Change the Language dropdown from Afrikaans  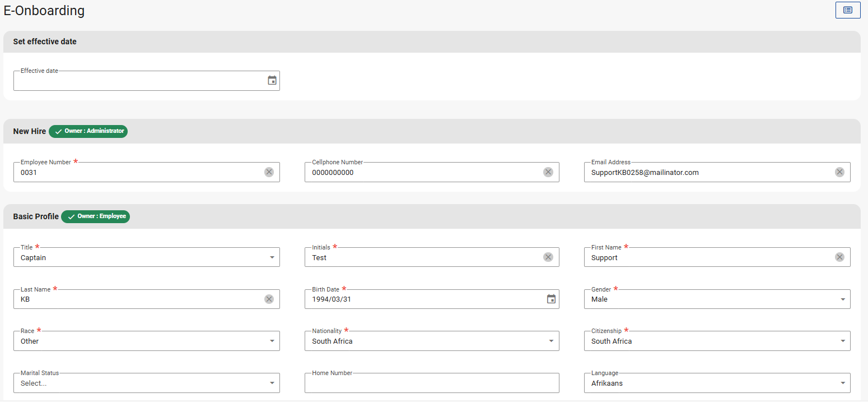pos(717,383)
